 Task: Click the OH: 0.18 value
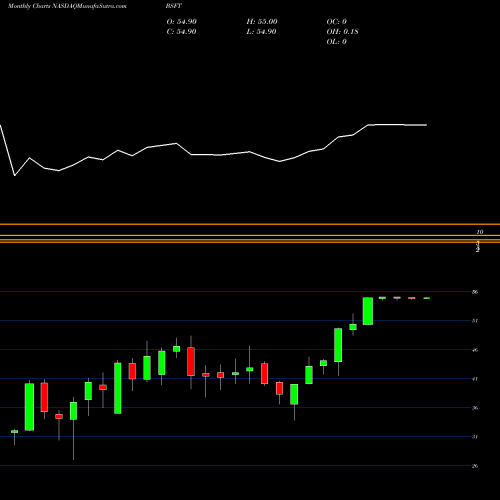343,32
